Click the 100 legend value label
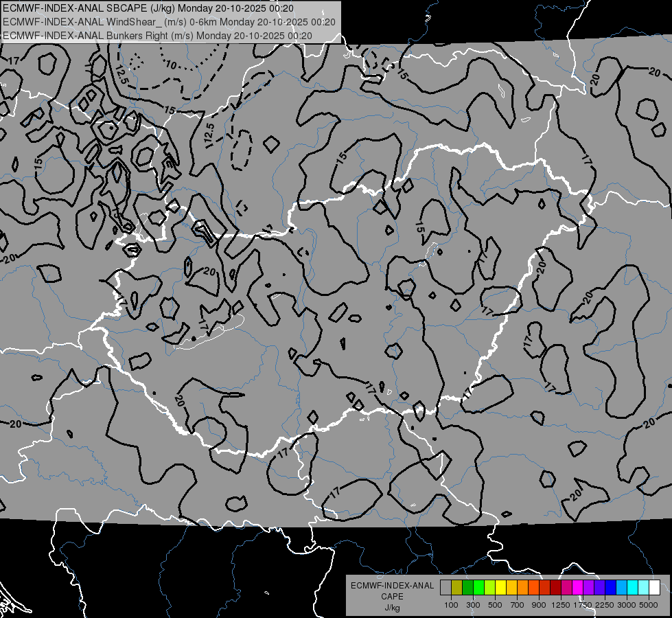Image resolution: width=672 pixels, height=618 pixels. (451, 605)
